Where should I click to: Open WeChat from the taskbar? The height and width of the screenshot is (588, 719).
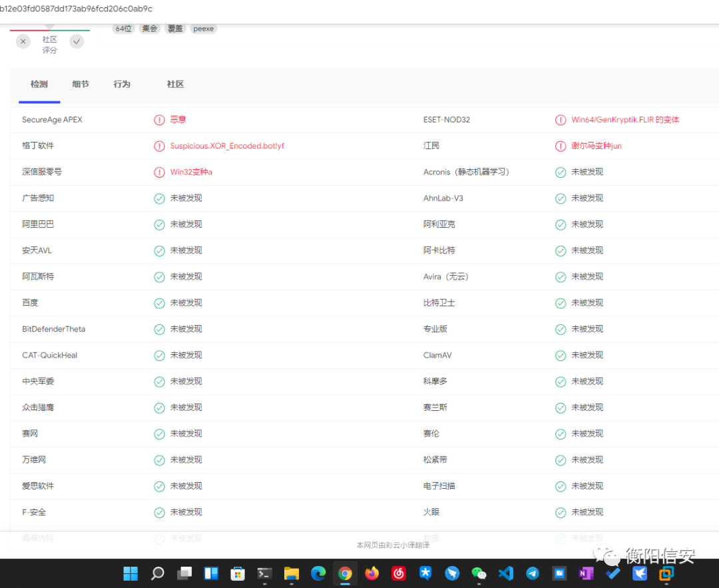(479, 573)
